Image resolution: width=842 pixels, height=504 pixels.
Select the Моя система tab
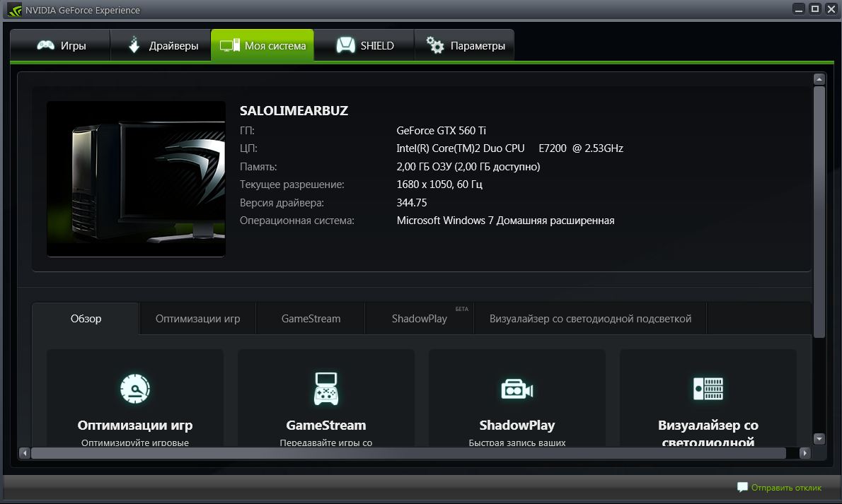point(263,46)
